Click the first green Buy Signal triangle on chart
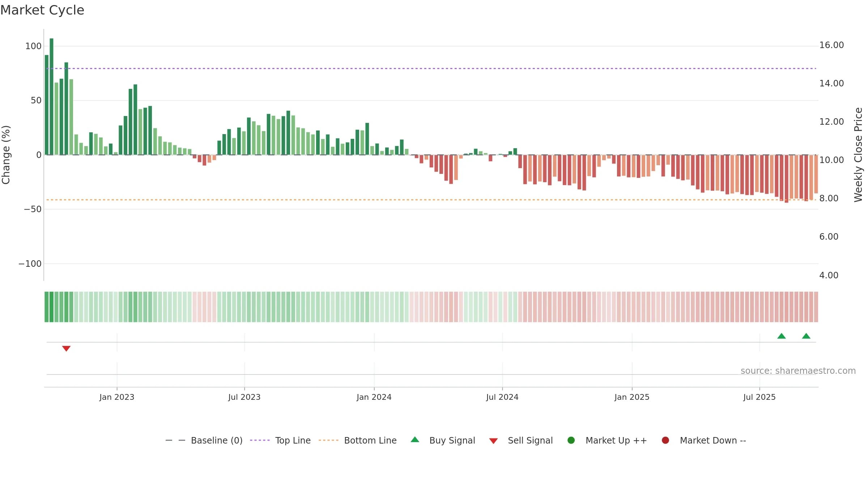The height and width of the screenshot is (488, 868). [782, 336]
